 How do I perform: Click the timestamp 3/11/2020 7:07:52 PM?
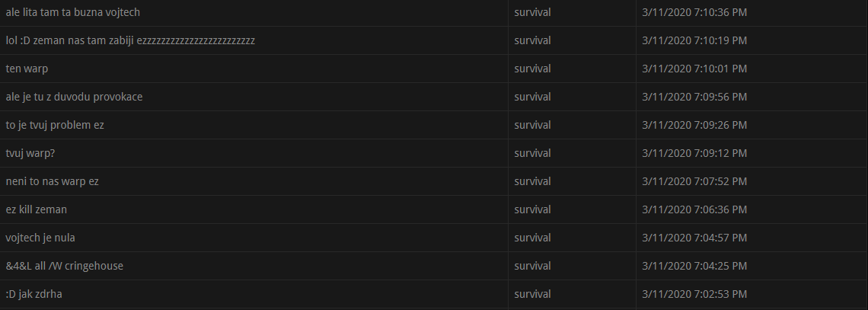click(694, 181)
